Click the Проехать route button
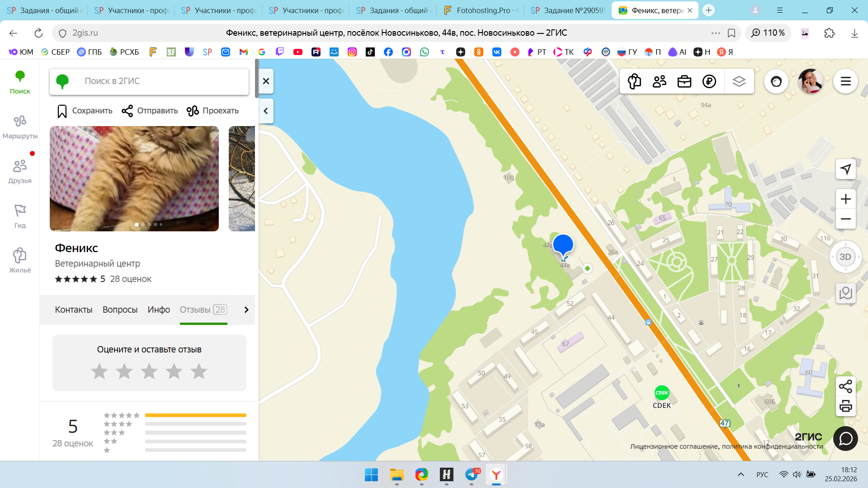 click(x=212, y=111)
